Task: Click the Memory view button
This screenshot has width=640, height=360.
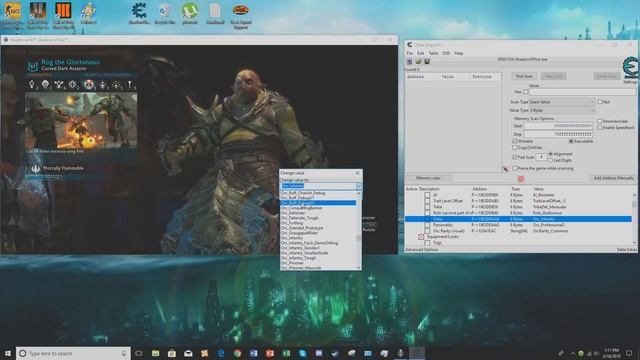Action: pos(428,178)
